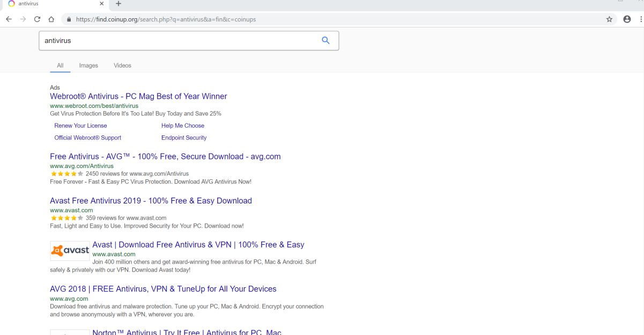Open Free Antivirus AVG result
Image resolution: width=644 pixels, height=335 pixels.
click(165, 157)
